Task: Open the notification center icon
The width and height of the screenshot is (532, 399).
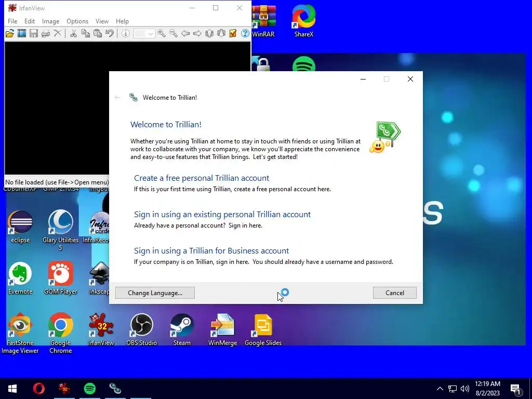Action: coord(516,389)
